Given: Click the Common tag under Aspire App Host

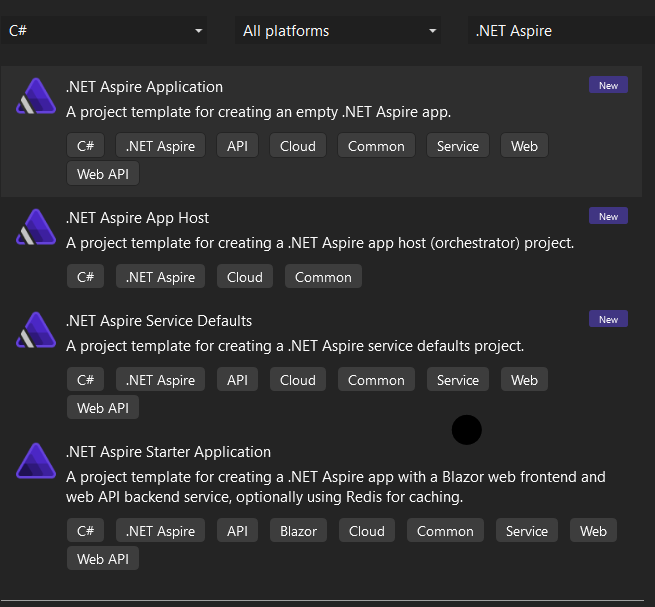Looking at the screenshot, I should coord(323,277).
